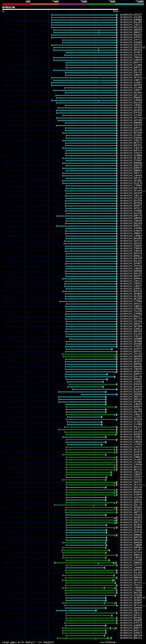This screenshot has height=644, width=146.
Task: Select hit label UniRef100_C4N0V5
Action: (131, 60)
